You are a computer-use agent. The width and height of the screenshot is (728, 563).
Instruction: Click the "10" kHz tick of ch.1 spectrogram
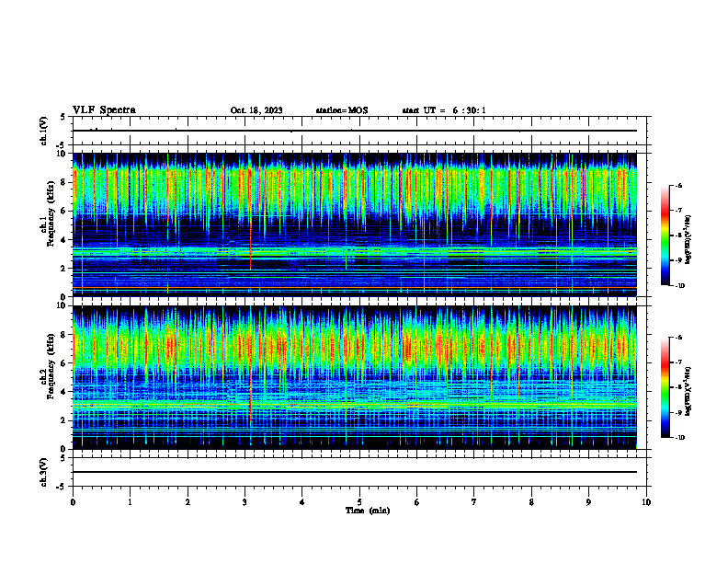point(62,154)
